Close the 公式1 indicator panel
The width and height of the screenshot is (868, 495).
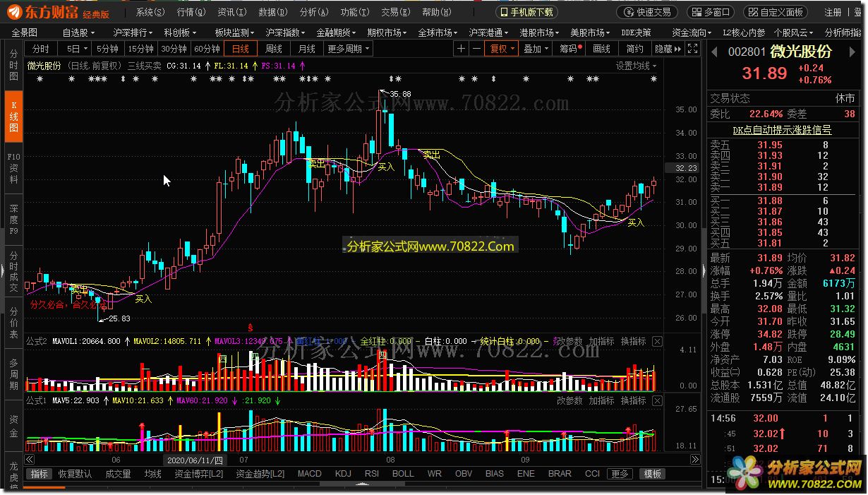coord(657,401)
